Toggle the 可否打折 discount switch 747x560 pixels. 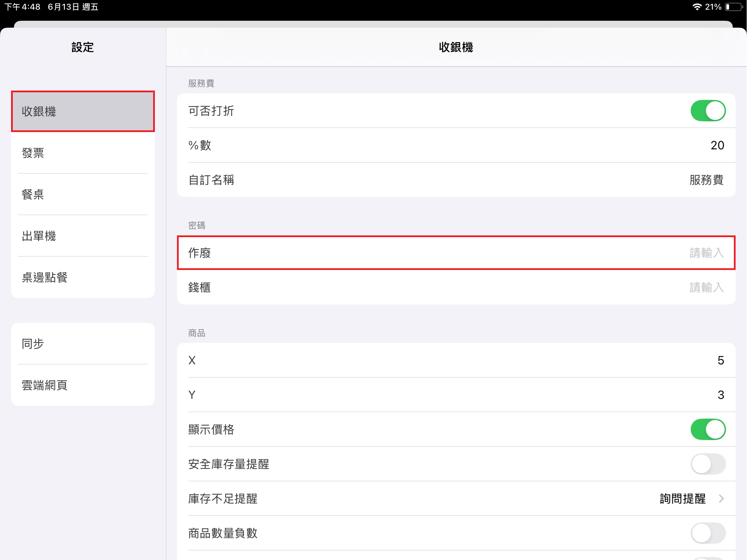tap(708, 111)
